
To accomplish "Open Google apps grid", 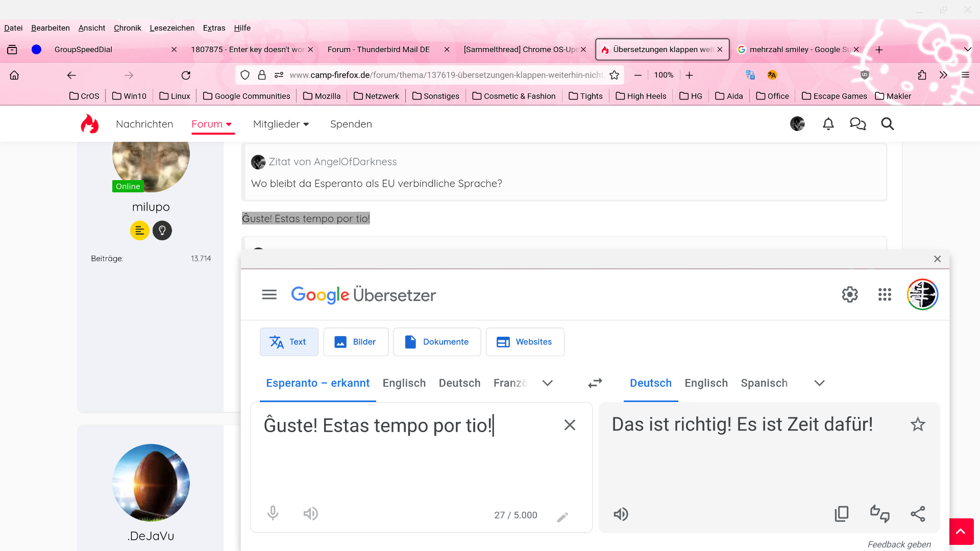I will (x=885, y=294).
